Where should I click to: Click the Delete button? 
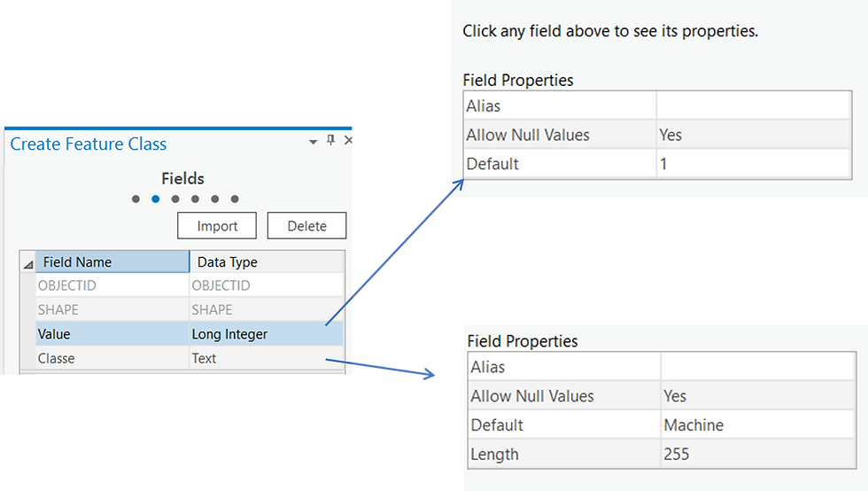pyautogui.click(x=306, y=225)
